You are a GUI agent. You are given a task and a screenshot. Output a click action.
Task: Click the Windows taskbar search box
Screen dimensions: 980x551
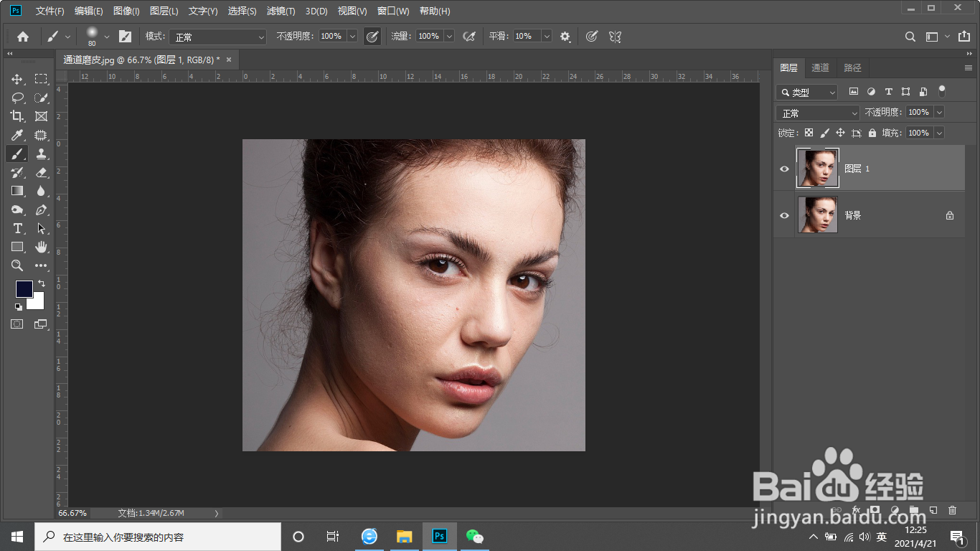(x=158, y=537)
